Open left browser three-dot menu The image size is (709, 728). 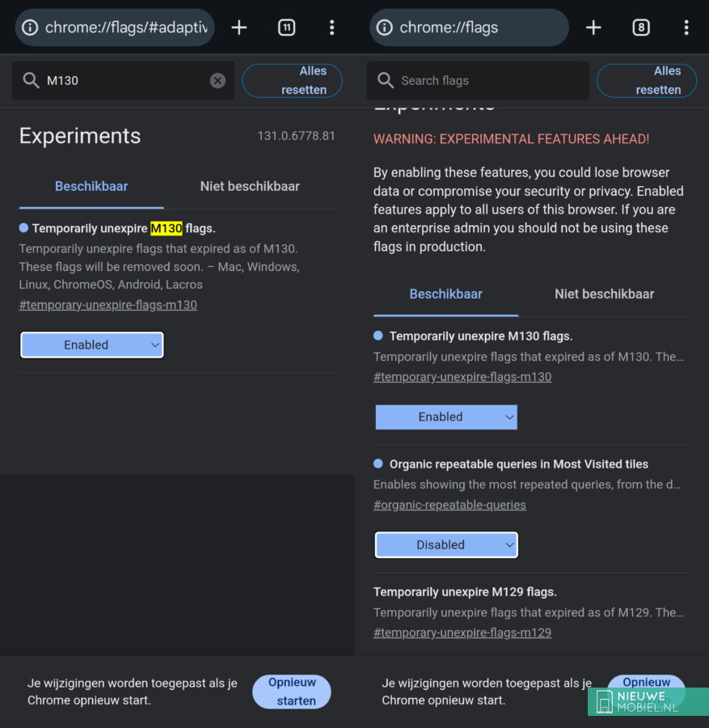331,28
